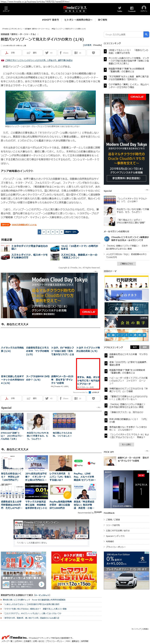This screenshot has width=150, height=644.
Task: Open the お客を読む theme banner
Action: click(127, 309)
